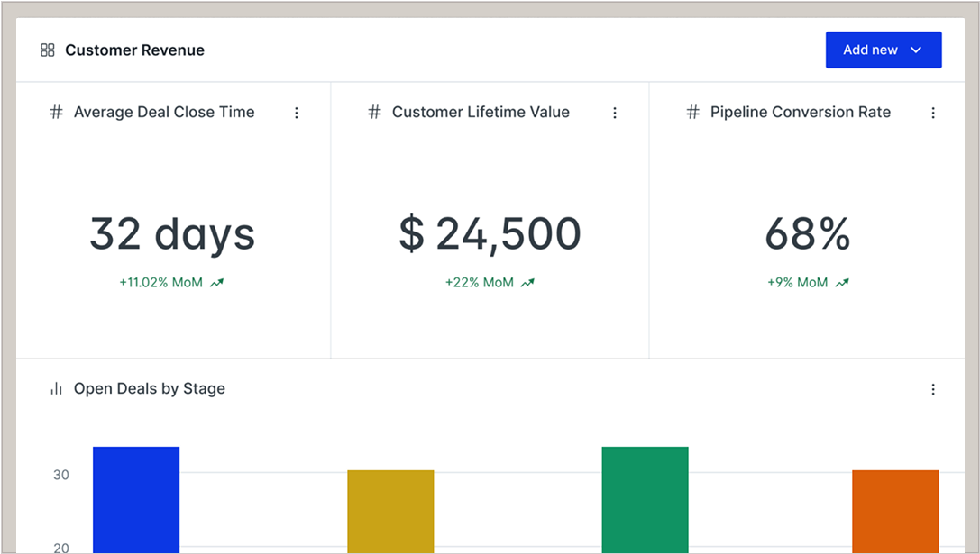Image resolution: width=980 pixels, height=554 pixels.
Task: Click trend arrow icon next to +11.02% MoM
Action: [x=216, y=283]
